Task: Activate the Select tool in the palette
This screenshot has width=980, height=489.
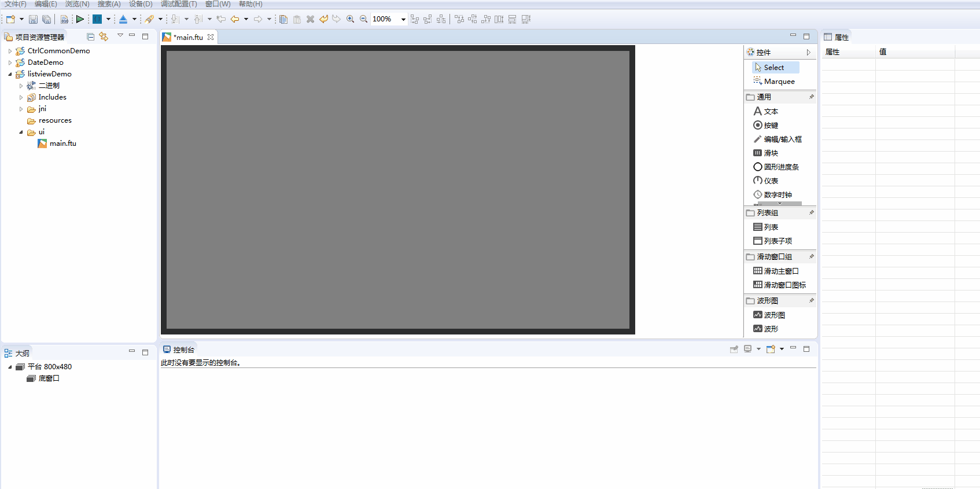Action: tap(775, 68)
